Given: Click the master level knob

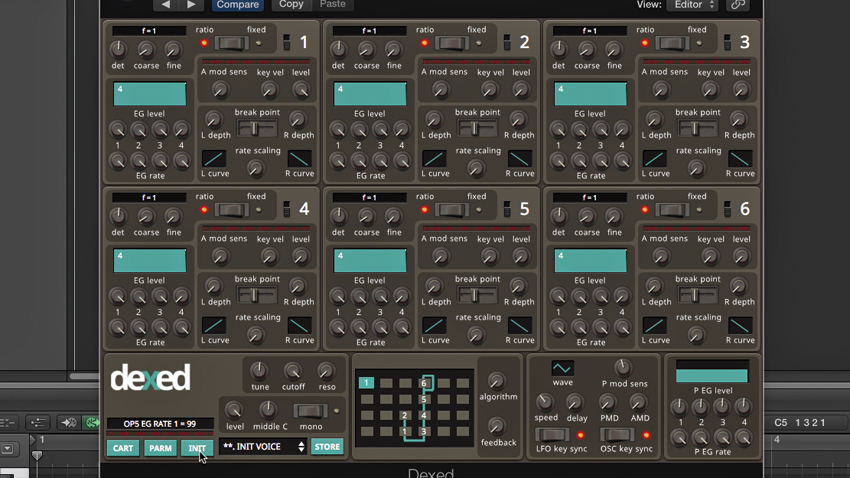Looking at the screenshot, I should pyautogui.click(x=234, y=410).
